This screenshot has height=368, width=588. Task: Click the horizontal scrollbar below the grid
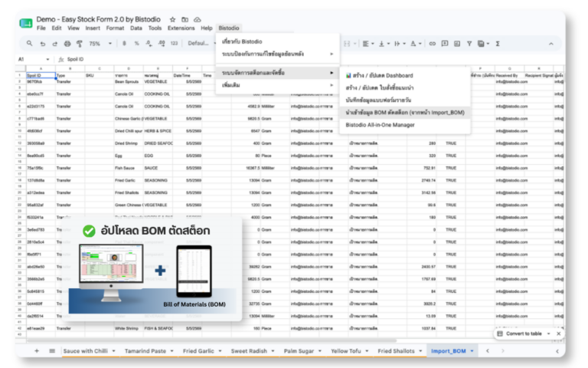click(212, 341)
